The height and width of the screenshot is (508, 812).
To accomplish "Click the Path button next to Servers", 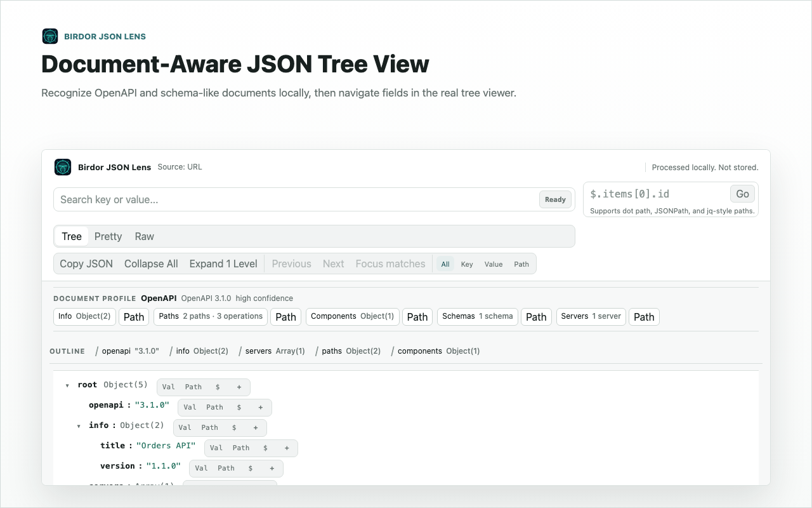I will coord(644,317).
